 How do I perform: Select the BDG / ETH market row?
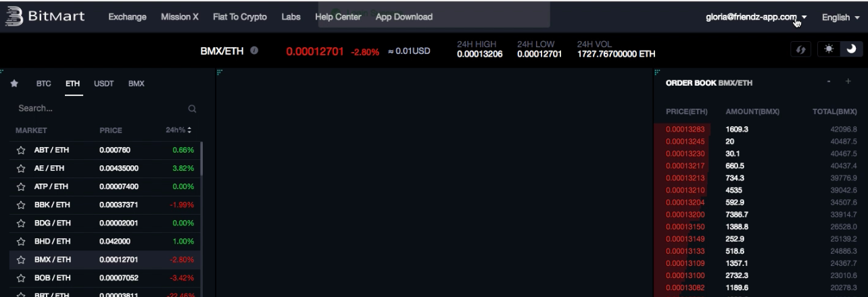click(105, 223)
